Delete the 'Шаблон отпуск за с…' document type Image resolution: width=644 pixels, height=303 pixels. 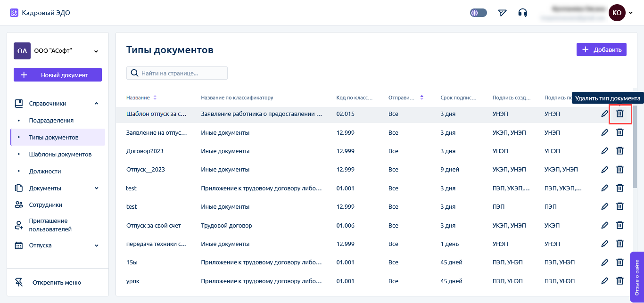tap(620, 114)
